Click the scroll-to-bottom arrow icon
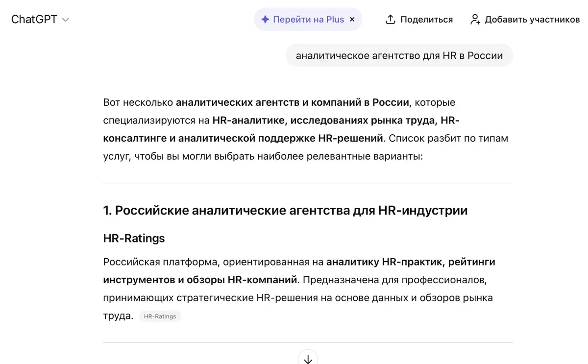Image resolution: width=588 pixels, height=364 pixels. (308, 359)
